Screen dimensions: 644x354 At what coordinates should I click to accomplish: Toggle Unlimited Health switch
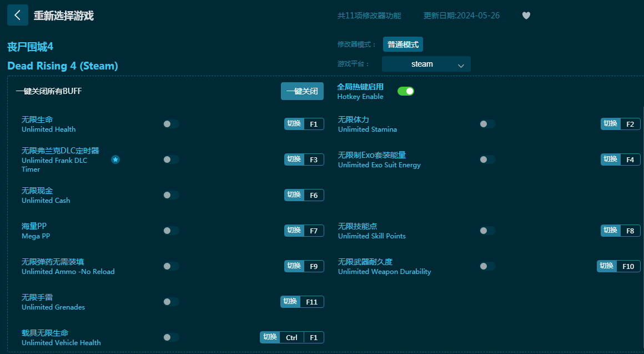point(171,124)
